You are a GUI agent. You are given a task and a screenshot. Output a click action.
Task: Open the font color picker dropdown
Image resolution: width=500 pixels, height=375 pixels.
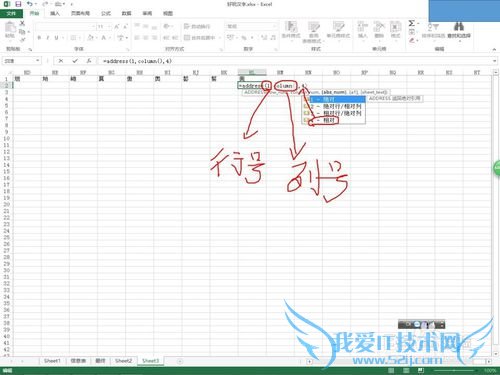click(x=110, y=38)
